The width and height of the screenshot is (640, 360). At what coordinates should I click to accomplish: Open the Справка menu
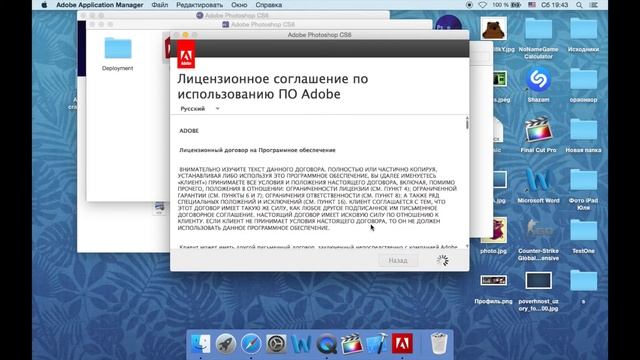(269, 5)
